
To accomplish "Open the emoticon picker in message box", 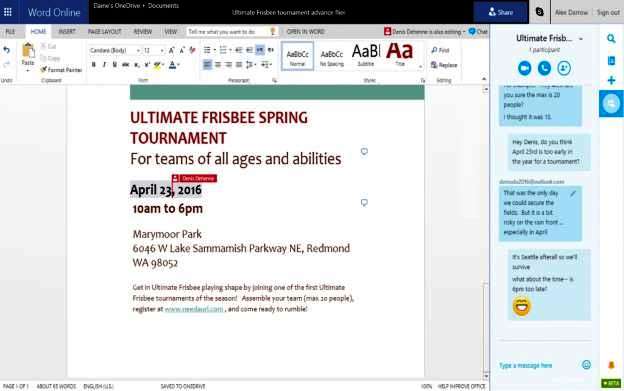I will coord(586,365).
